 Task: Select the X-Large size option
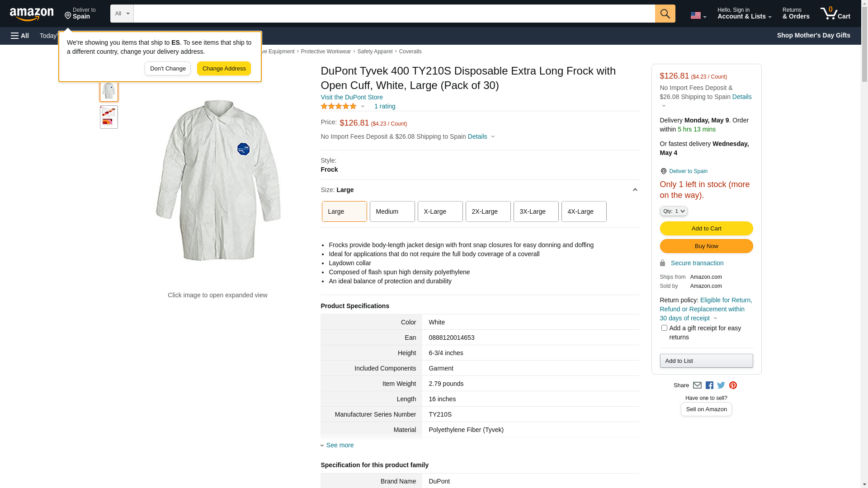tap(440, 211)
